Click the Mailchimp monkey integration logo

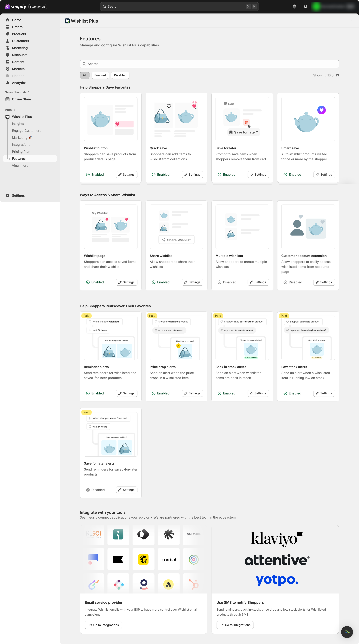143,559
